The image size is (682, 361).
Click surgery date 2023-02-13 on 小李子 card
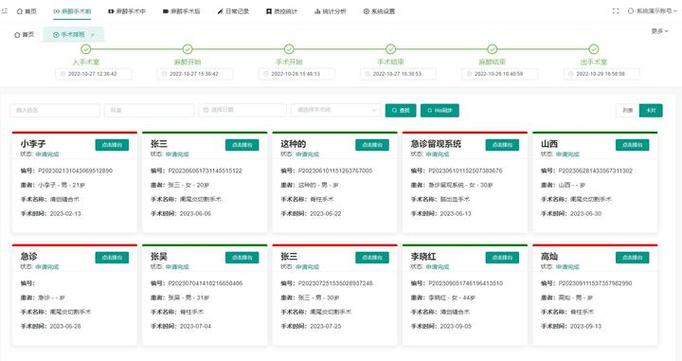65,214
